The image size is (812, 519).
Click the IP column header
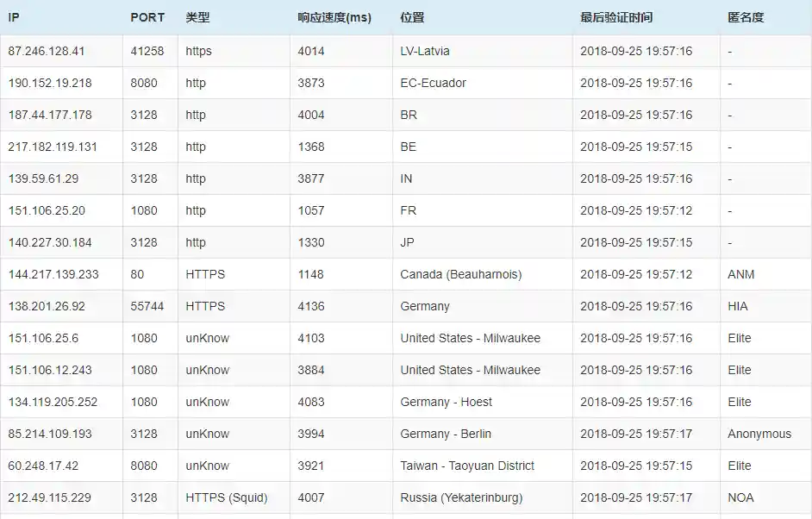coord(14,17)
